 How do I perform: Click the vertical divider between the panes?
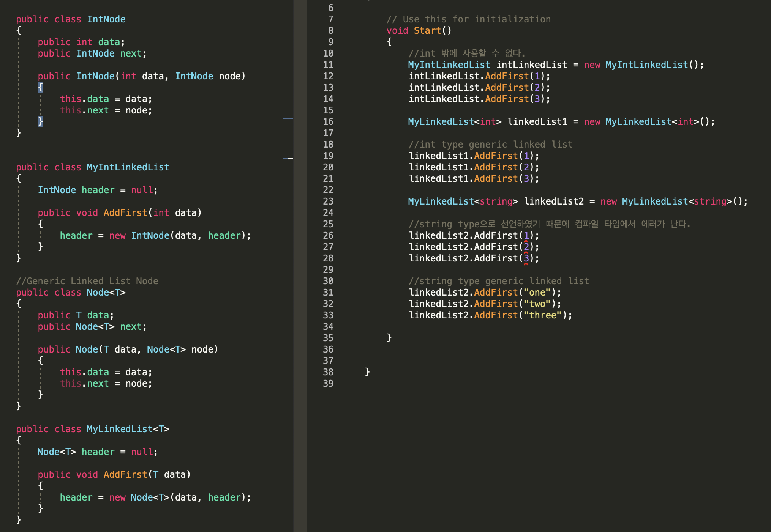coord(300,266)
